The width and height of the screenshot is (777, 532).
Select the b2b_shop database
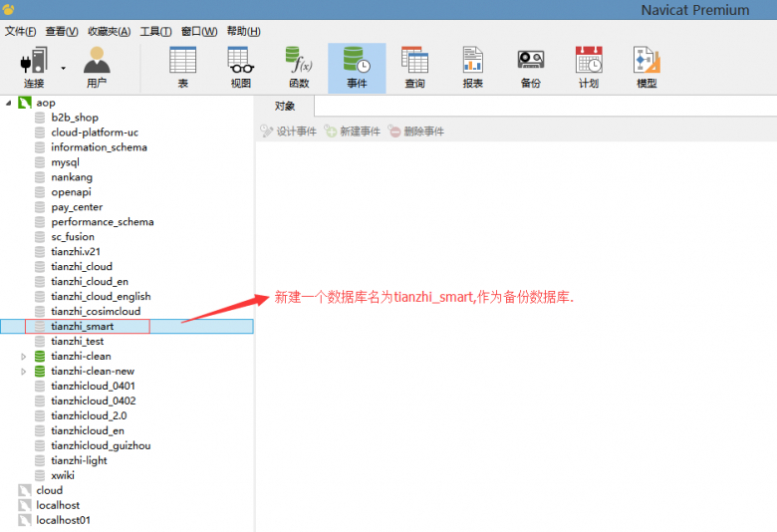75,118
